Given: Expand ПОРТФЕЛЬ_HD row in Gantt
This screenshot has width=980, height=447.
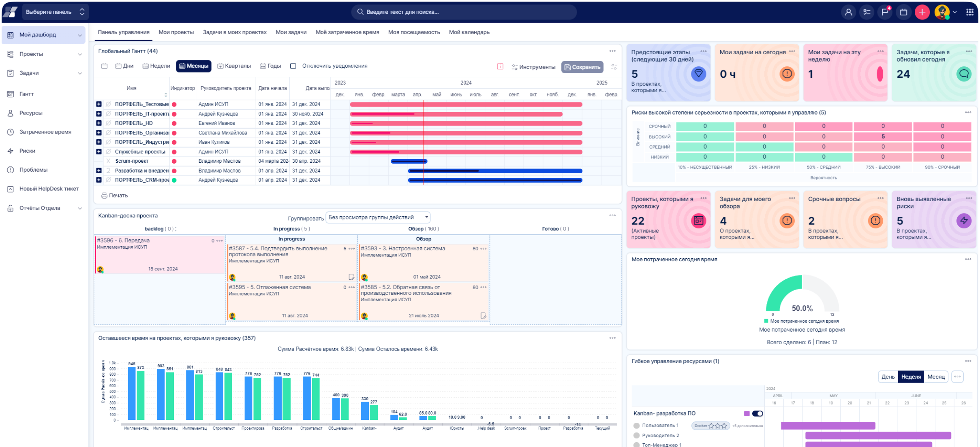Looking at the screenshot, I should click(x=98, y=123).
